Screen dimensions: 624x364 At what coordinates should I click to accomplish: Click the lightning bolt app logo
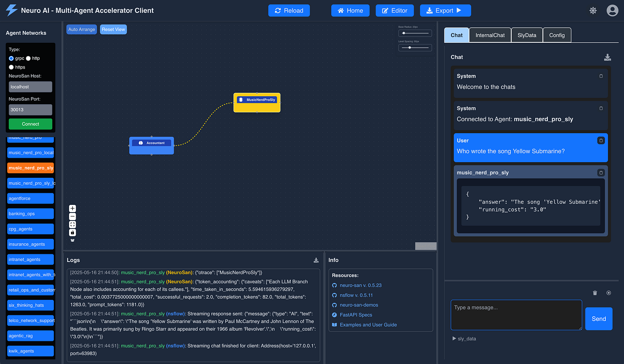click(12, 10)
